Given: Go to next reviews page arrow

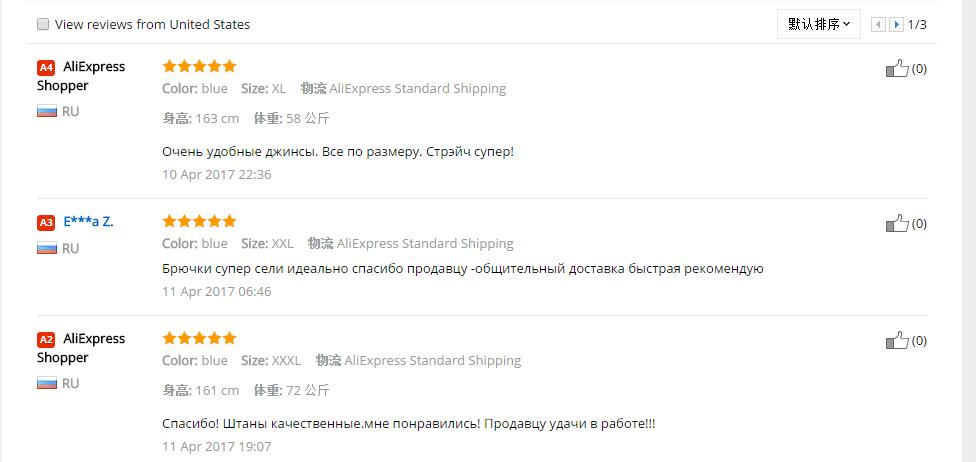Looking at the screenshot, I should 897,24.
